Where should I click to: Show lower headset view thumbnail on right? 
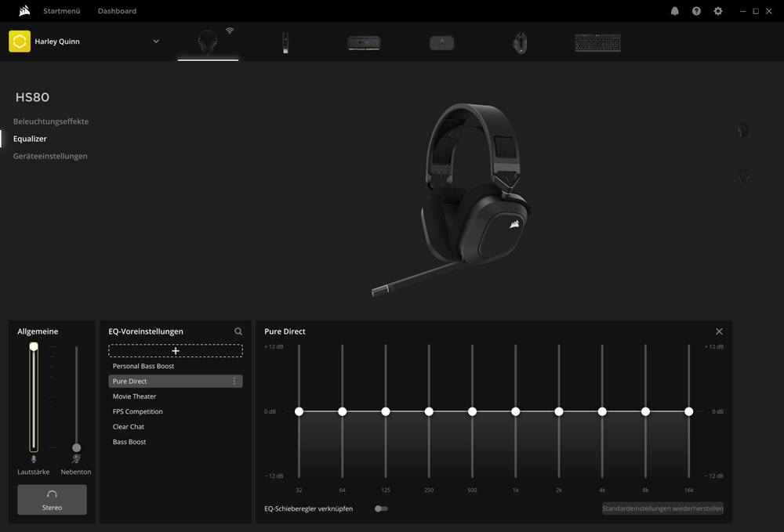click(x=743, y=176)
